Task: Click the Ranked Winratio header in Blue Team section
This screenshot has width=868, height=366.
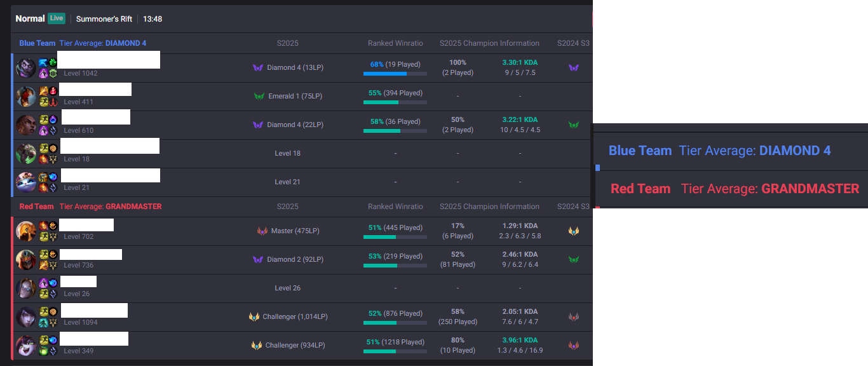Action: click(x=395, y=43)
